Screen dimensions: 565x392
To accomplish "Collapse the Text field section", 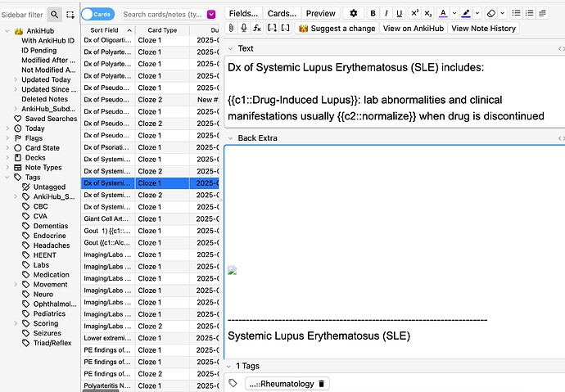I will 230,49.
